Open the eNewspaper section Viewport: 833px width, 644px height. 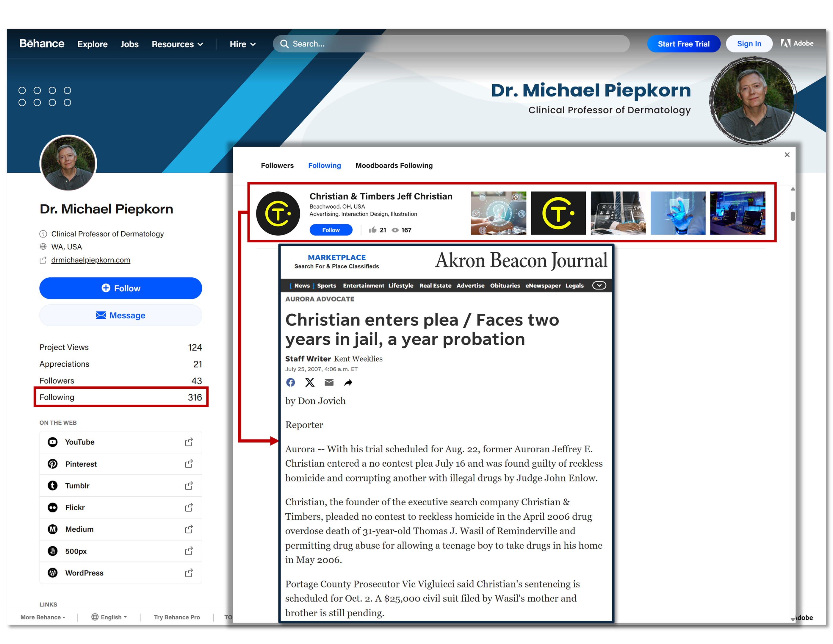click(543, 285)
